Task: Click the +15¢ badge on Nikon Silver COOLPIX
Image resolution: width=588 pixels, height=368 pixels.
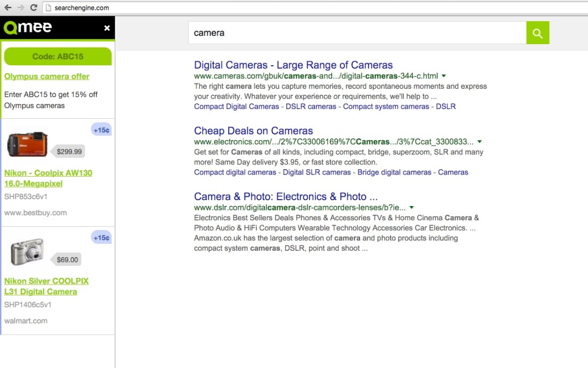Action: coord(101,238)
